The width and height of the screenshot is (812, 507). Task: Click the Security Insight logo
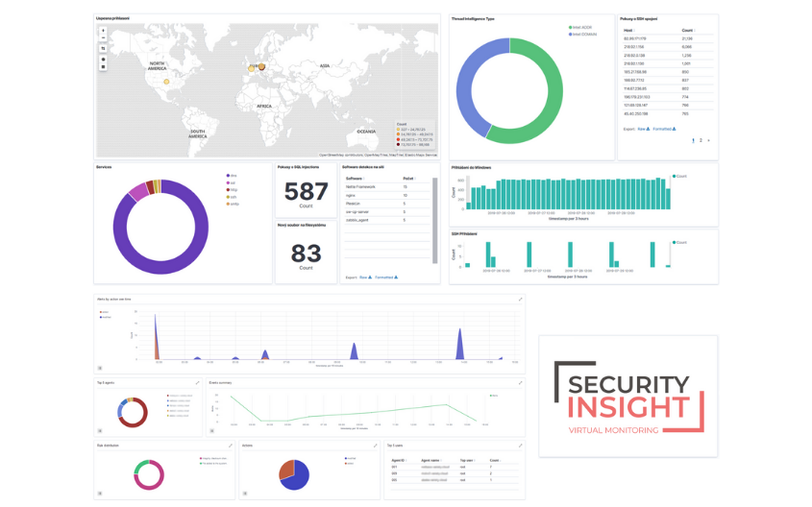(x=628, y=397)
